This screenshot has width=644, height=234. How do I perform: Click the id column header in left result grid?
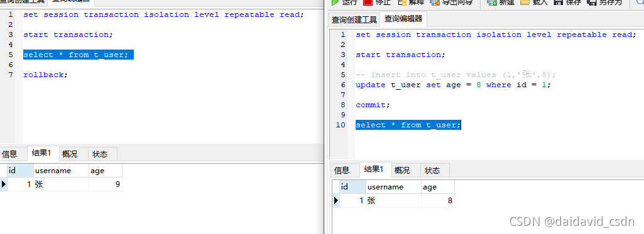pyautogui.click(x=20, y=171)
